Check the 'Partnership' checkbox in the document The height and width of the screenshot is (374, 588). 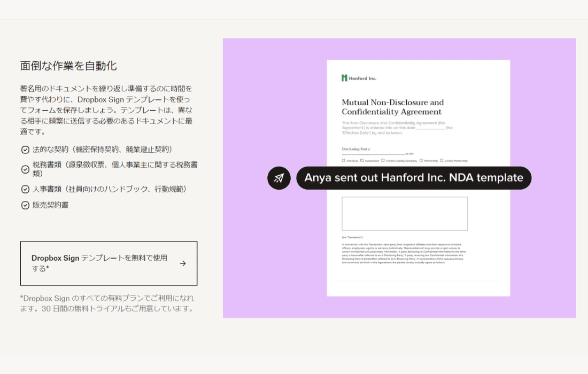pyautogui.click(x=421, y=160)
